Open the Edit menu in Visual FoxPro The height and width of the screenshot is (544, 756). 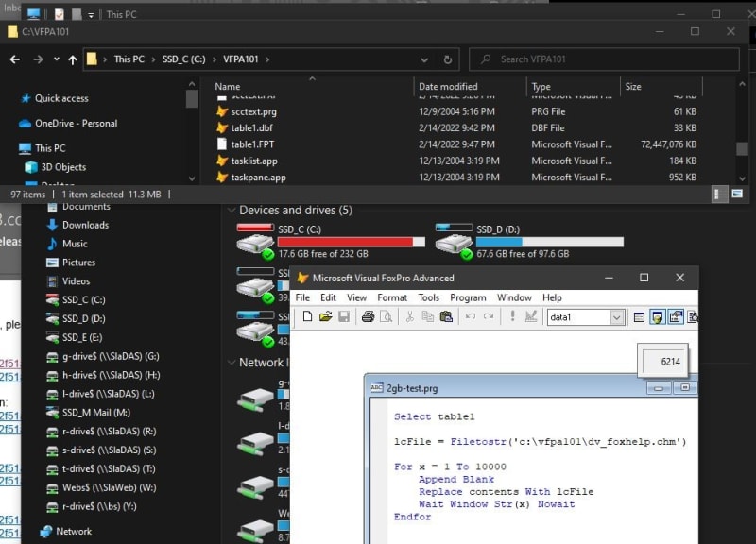tap(328, 297)
